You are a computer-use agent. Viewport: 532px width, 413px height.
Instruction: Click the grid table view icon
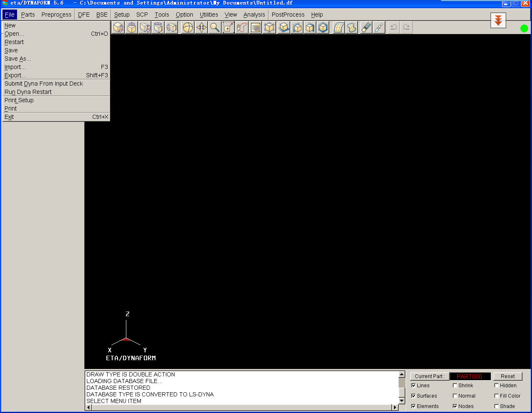[x=256, y=28]
